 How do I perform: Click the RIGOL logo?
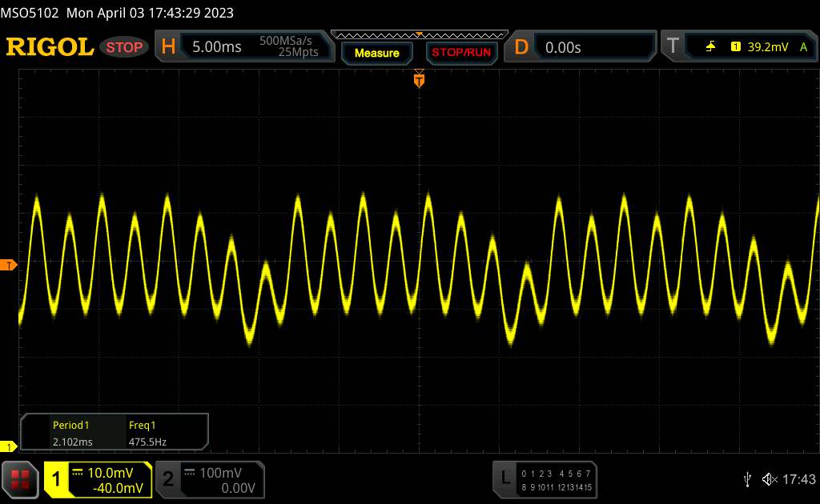click(50, 47)
